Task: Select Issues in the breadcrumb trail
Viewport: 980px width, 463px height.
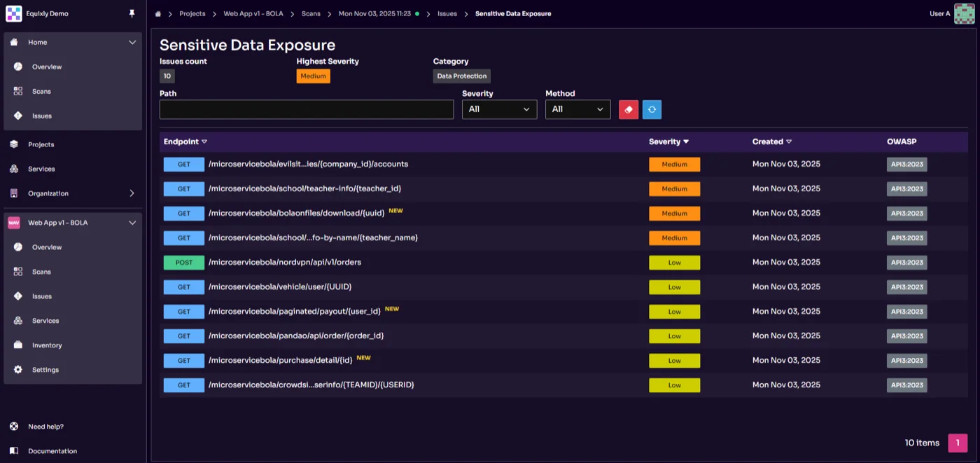Action: (x=447, y=13)
